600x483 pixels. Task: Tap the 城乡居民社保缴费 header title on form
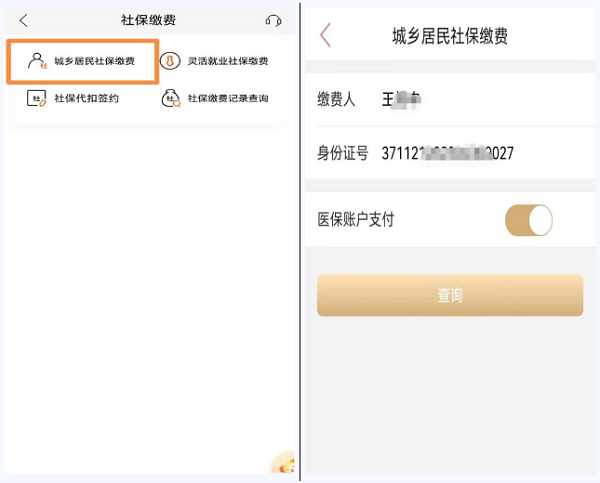(x=450, y=37)
